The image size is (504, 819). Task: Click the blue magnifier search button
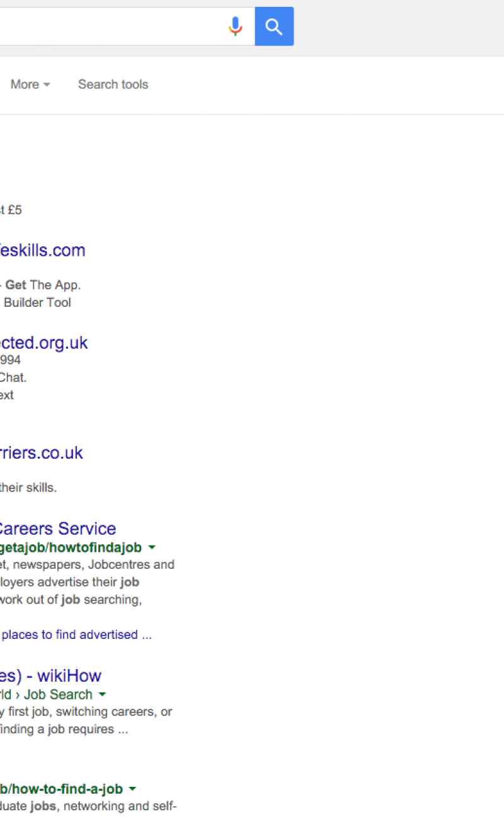coord(274,26)
